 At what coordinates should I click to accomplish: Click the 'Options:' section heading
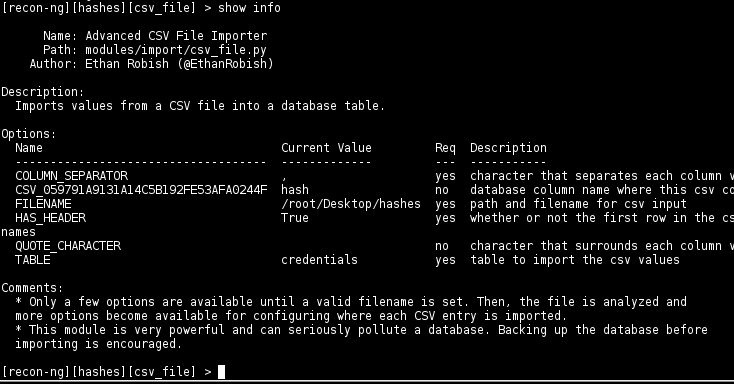(x=29, y=134)
